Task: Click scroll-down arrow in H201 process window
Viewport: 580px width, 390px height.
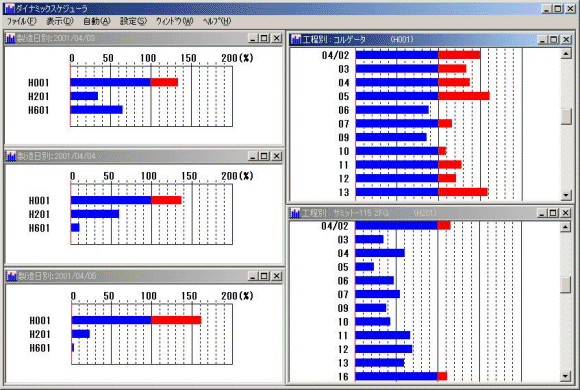Action: coord(565,376)
